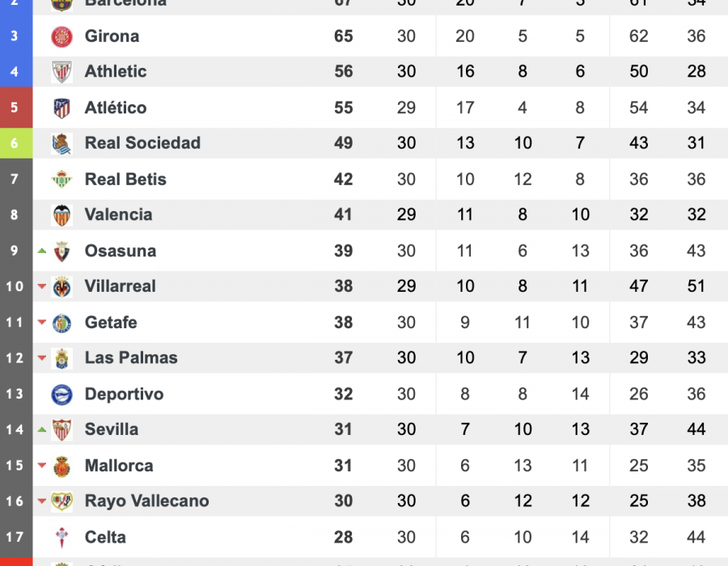Click red down arrow beside Getafe

(42, 322)
